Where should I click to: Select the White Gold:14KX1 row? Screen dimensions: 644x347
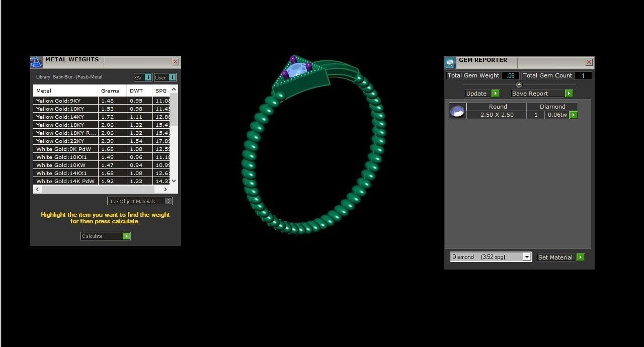click(x=102, y=173)
